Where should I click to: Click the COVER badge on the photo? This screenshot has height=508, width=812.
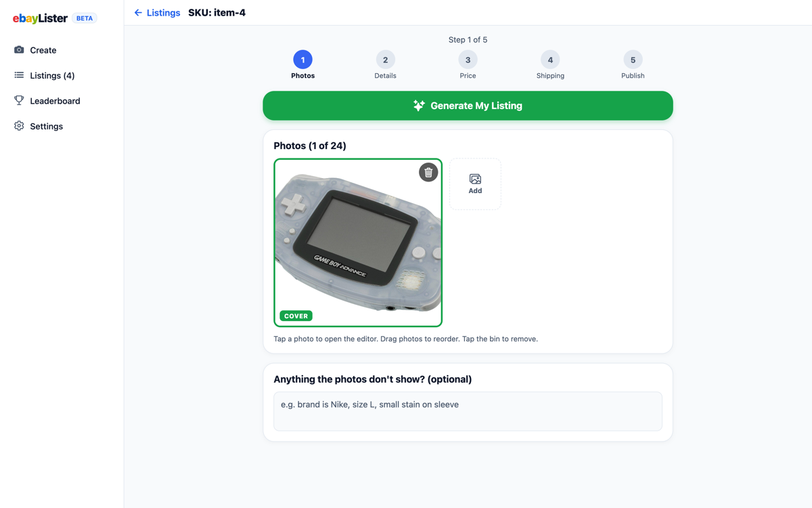296,316
